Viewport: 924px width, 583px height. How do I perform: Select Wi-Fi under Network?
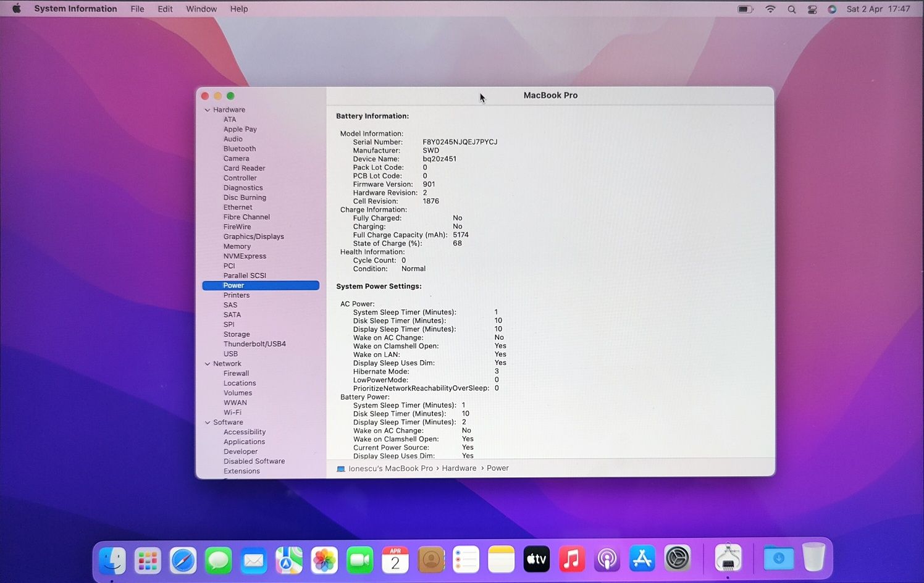coord(232,413)
